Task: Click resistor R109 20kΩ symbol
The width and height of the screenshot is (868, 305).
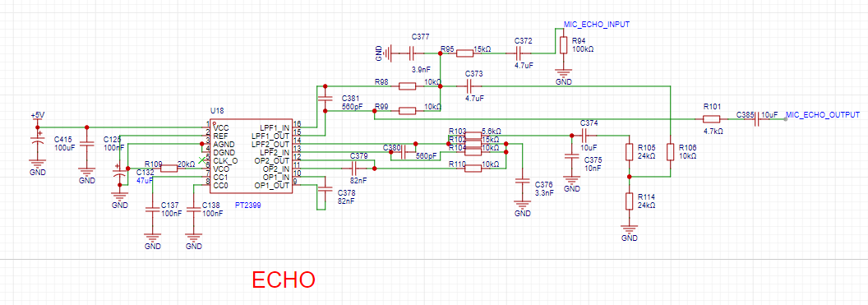Action: pyautogui.click(x=169, y=169)
